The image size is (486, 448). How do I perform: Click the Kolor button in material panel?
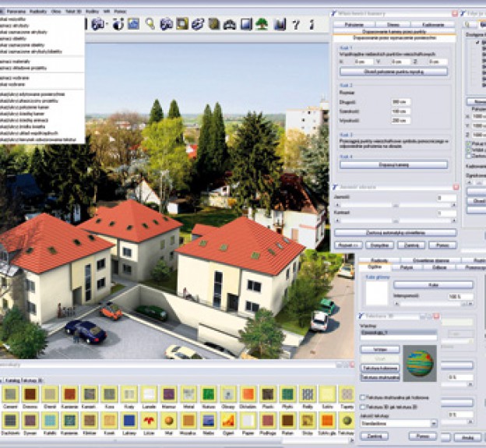pos(433,284)
